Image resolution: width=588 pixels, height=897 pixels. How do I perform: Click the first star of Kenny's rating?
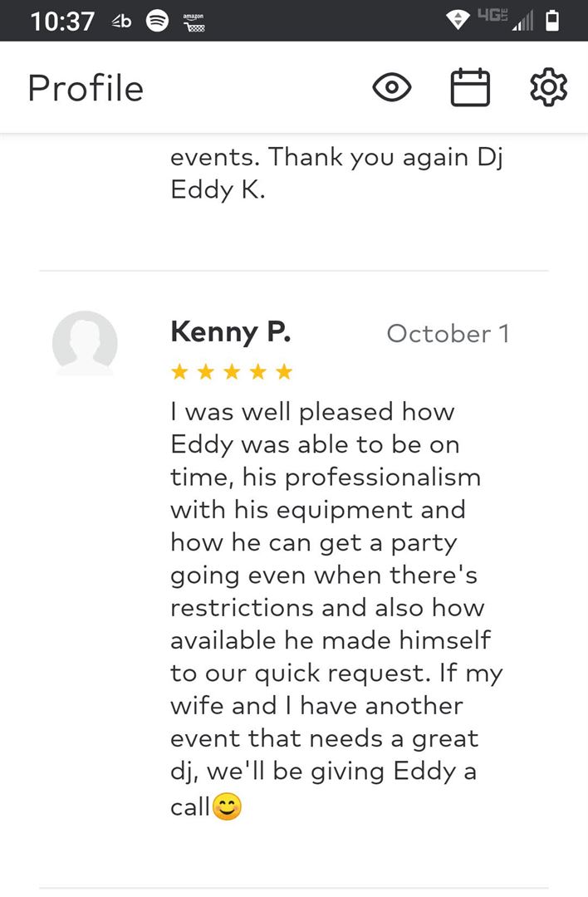tap(179, 372)
